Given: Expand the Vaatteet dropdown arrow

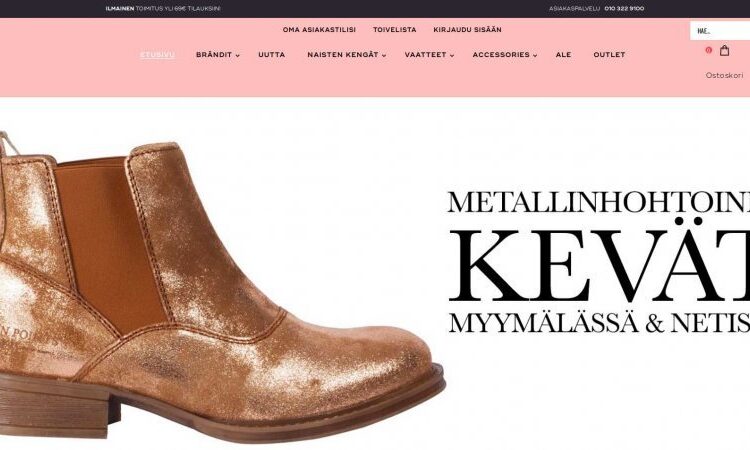Looking at the screenshot, I should [452, 55].
